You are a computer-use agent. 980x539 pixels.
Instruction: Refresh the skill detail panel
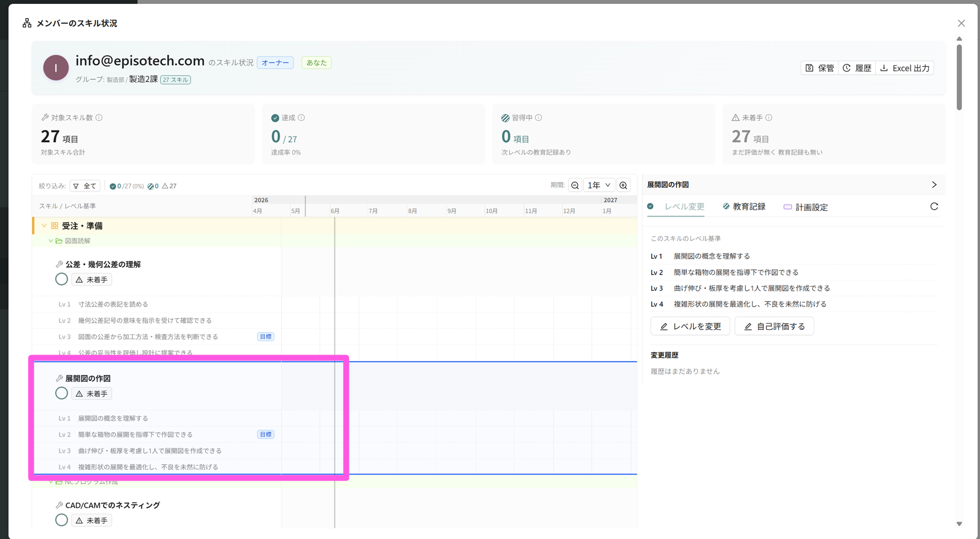[934, 206]
